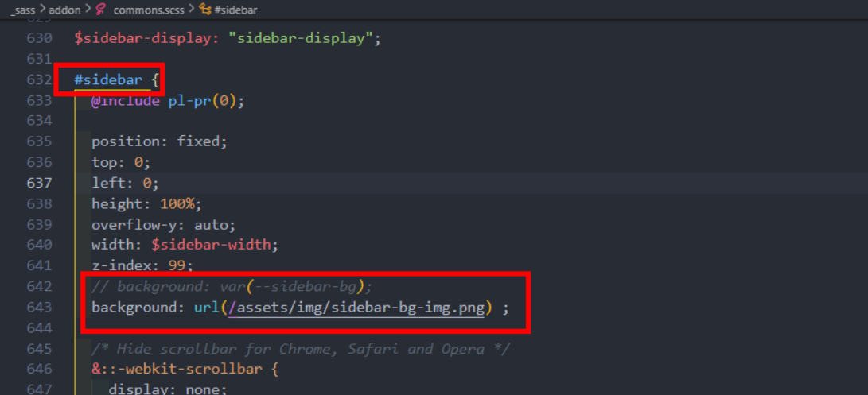The width and height of the screenshot is (868, 395).
Task: Select line number 630 in the gutter
Action: (x=39, y=39)
